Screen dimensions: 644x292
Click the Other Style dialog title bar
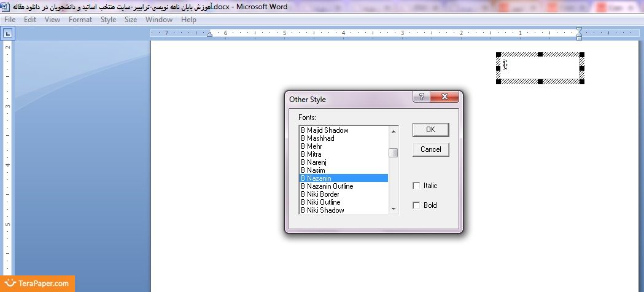point(349,99)
